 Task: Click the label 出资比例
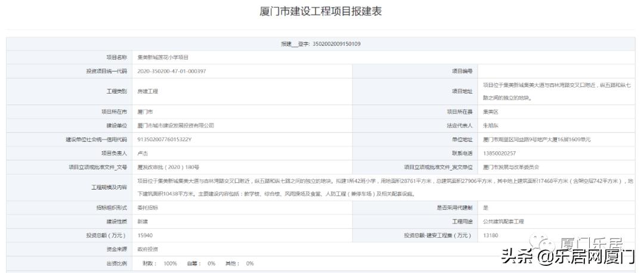point(117,263)
